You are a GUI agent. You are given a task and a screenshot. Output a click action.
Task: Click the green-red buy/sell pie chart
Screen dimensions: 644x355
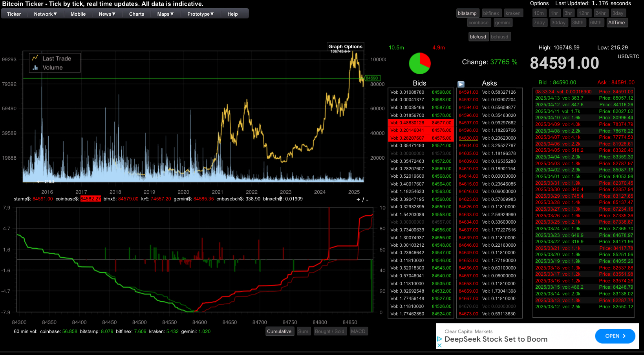tap(420, 64)
